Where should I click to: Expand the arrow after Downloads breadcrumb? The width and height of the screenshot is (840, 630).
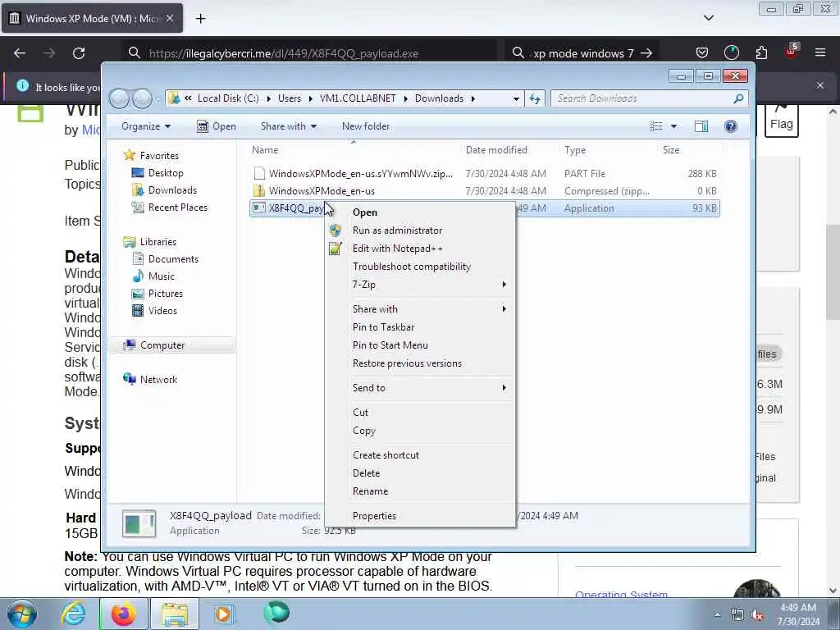coord(473,98)
